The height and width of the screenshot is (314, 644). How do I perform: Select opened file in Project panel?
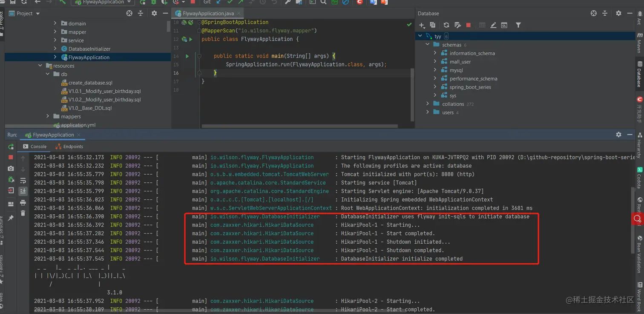tap(129, 13)
